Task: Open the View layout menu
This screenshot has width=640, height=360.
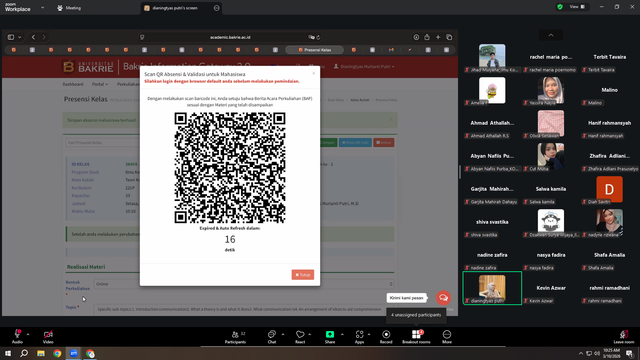Action: point(578,7)
